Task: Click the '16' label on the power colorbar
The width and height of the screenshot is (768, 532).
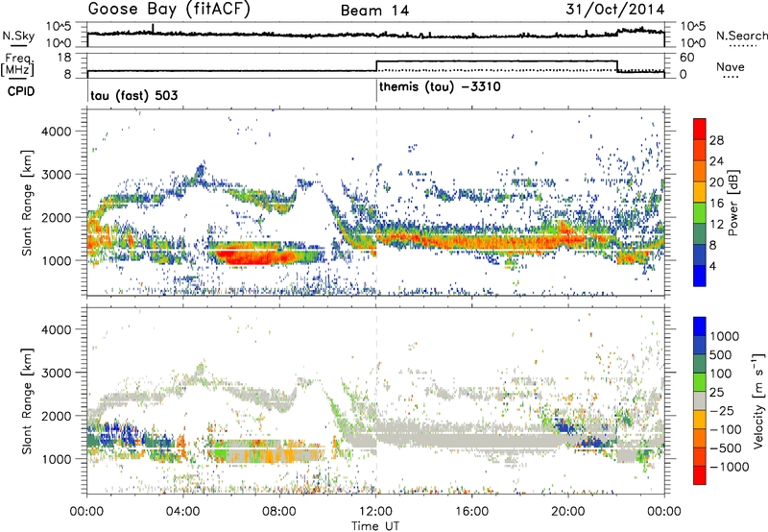Action: click(716, 203)
